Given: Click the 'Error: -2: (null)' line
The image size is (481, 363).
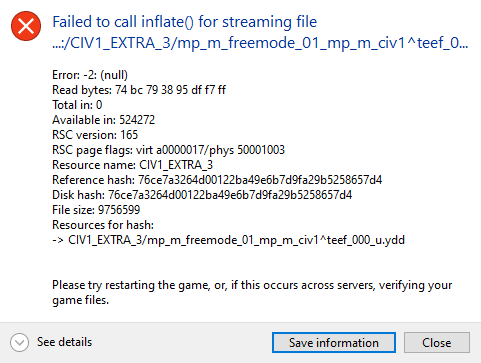Looking at the screenshot, I should (90, 75).
